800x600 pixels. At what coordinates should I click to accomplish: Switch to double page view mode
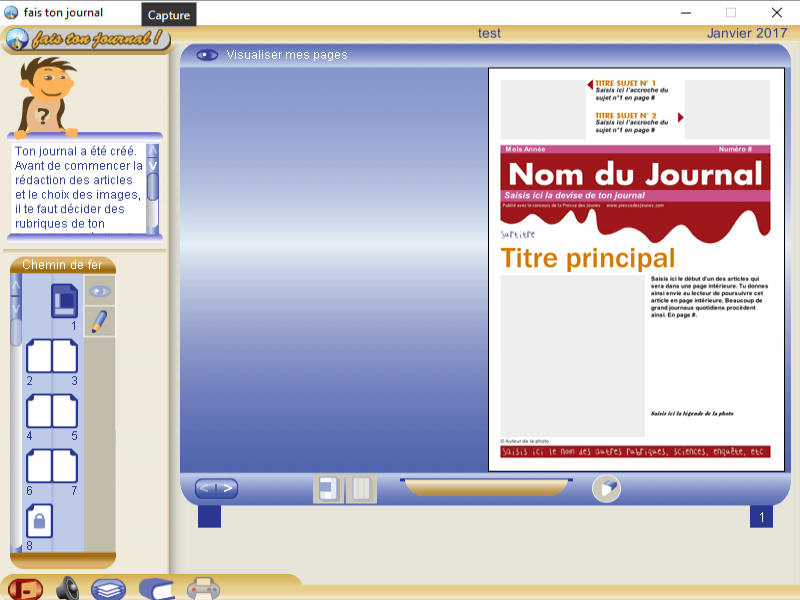click(361, 489)
